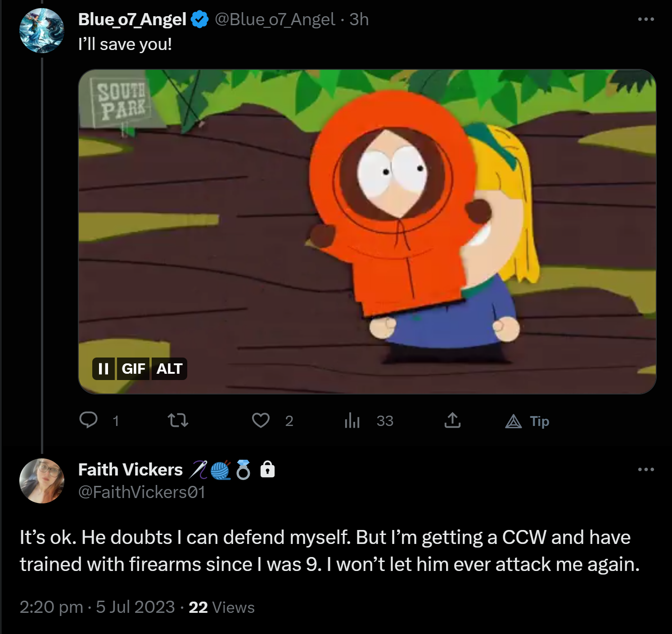The image size is (672, 634).
Task: Click the reply comment bubble icon
Action: (x=88, y=420)
